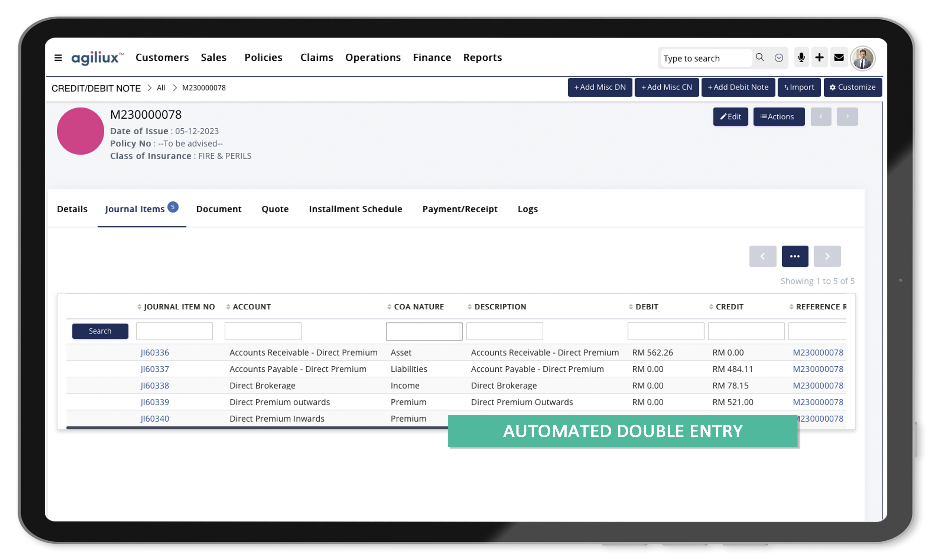Viewport: 934px width, 560px height.
Task: Open the quick-add plus icon
Action: coord(820,57)
